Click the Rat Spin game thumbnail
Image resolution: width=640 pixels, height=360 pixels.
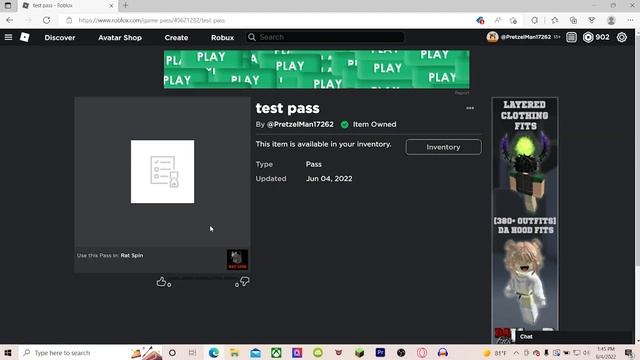[237, 260]
